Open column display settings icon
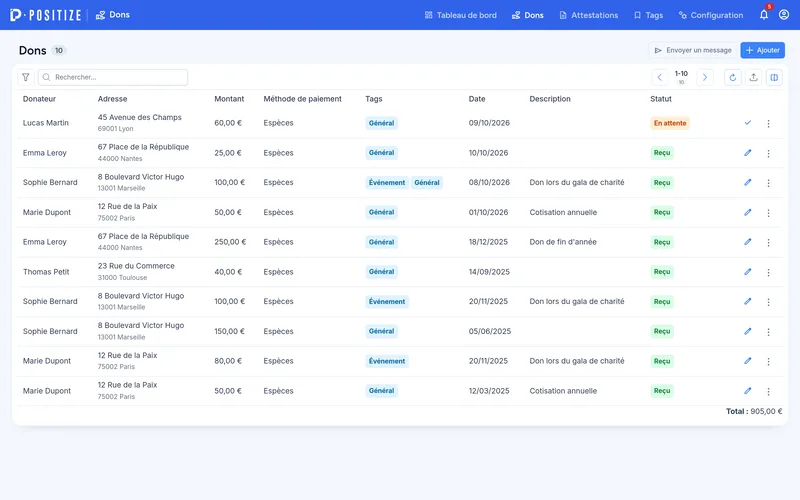Viewport: 800px width, 500px height. [x=774, y=77]
